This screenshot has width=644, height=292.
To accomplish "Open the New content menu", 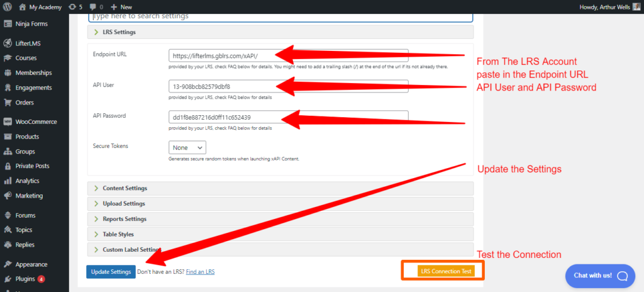I will tap(121, 7).
